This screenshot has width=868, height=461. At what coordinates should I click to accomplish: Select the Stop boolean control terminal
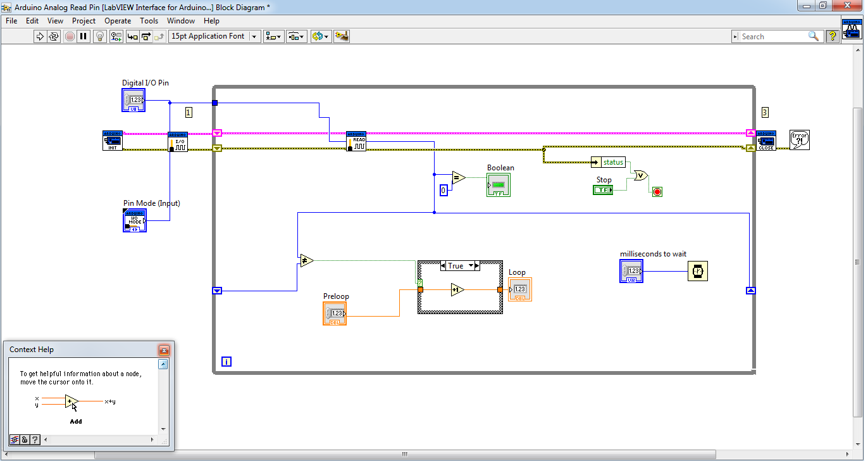click(x=603, y=190)
